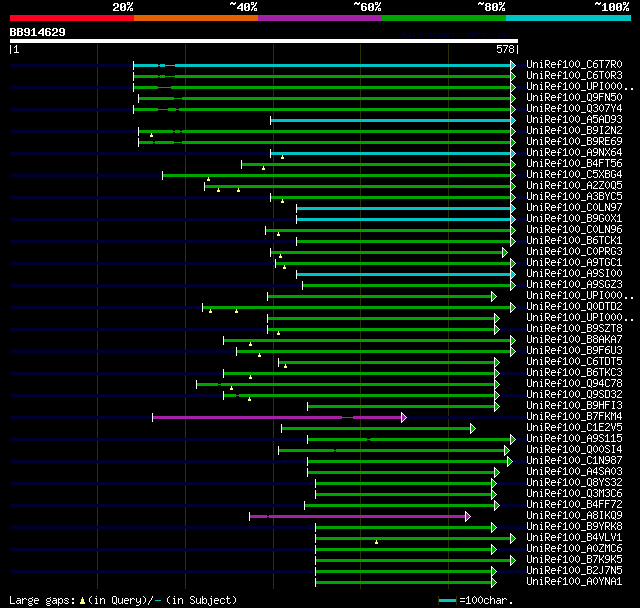Screen dimensions: 640x608
Task: Open the UniRef100_B9YRK8 hit
Action: click(x=574, y=527)
